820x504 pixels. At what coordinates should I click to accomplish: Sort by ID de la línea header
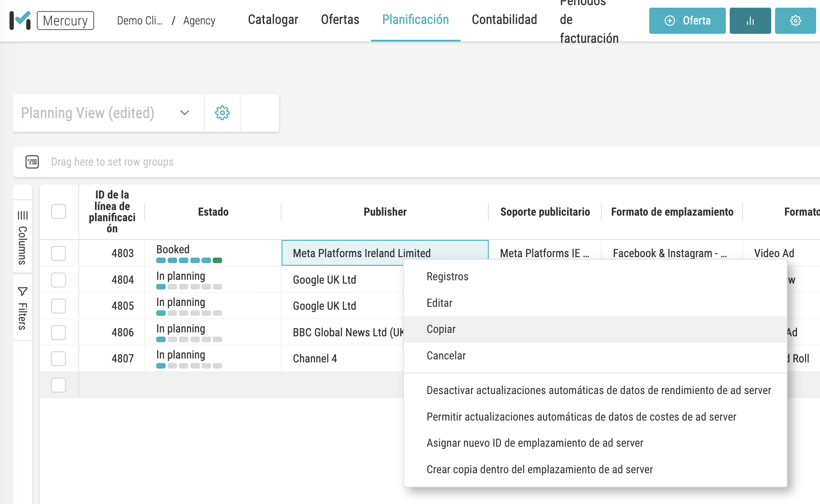[112, 211]
